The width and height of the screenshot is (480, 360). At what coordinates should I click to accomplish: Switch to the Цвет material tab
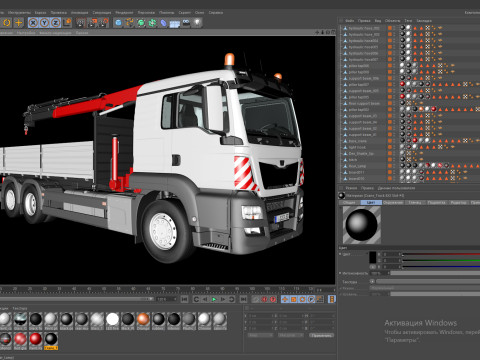pos(371,203)
